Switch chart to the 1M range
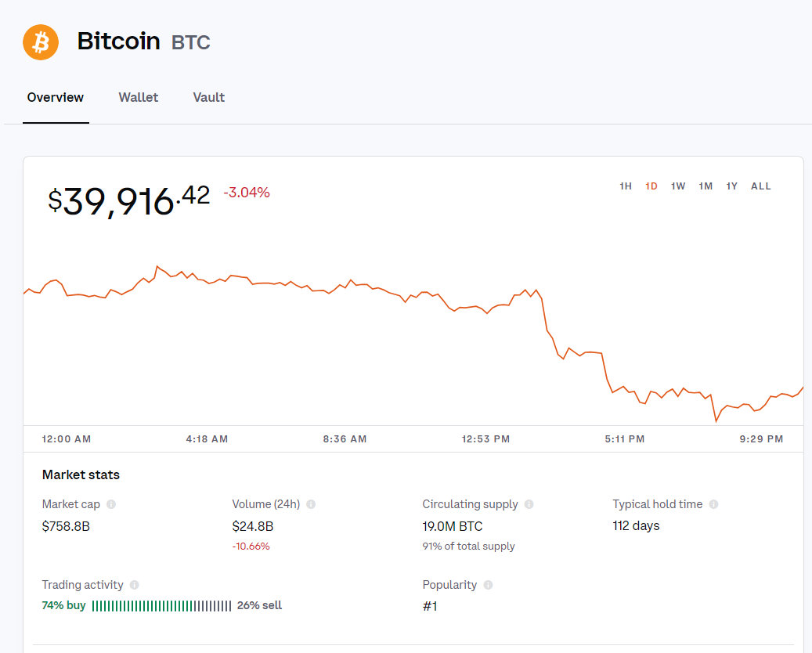The height and width of the screenshot is (653, 812). pos(706,186)
